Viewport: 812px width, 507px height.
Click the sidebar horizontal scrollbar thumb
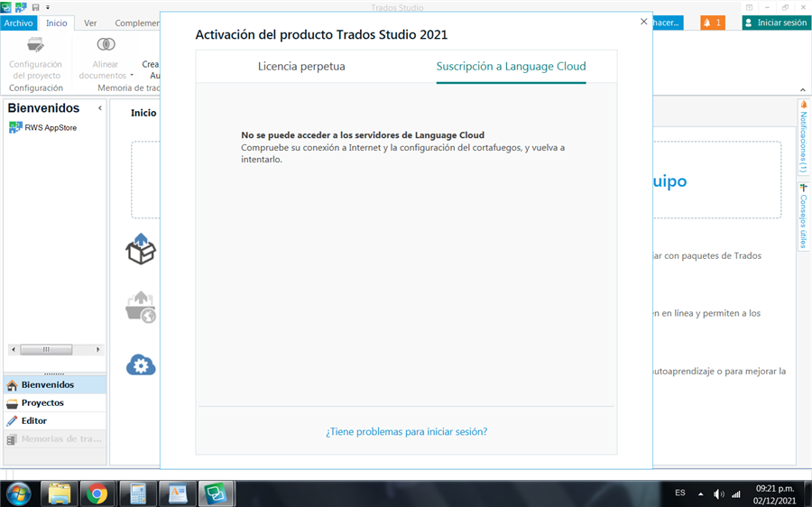tap(46, 349)
